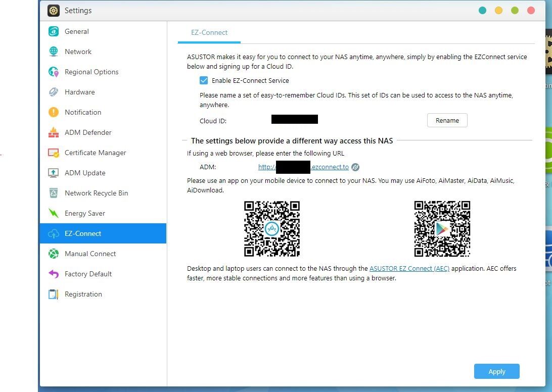Open Notification settings

pos(103,112)
